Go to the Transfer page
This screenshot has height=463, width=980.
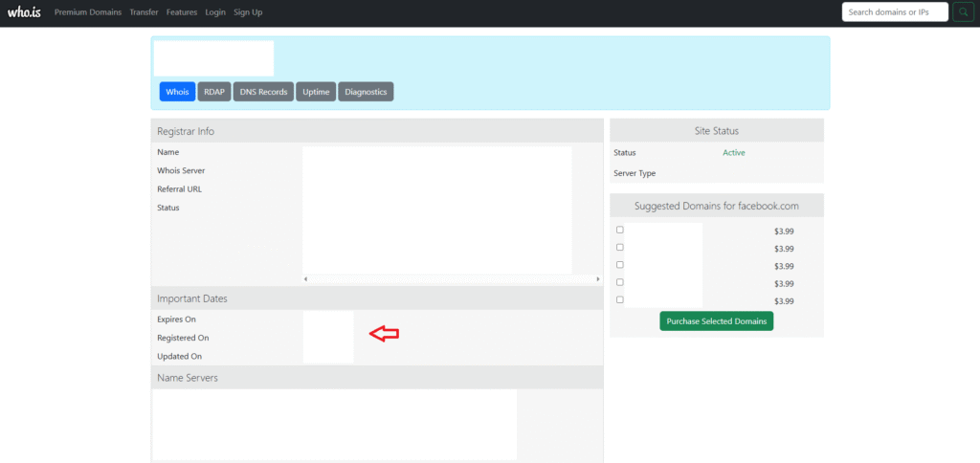pyautogui.click(x=144, y=12)
